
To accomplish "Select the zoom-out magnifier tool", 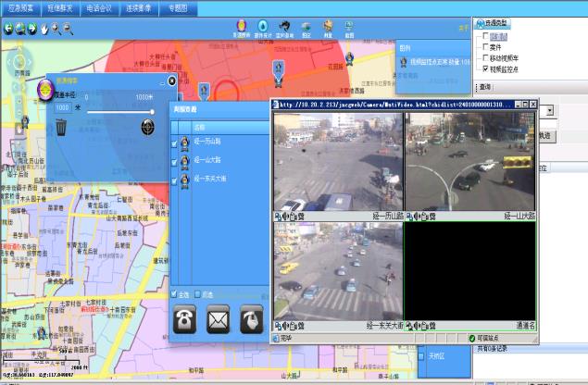I will (68, 29).
